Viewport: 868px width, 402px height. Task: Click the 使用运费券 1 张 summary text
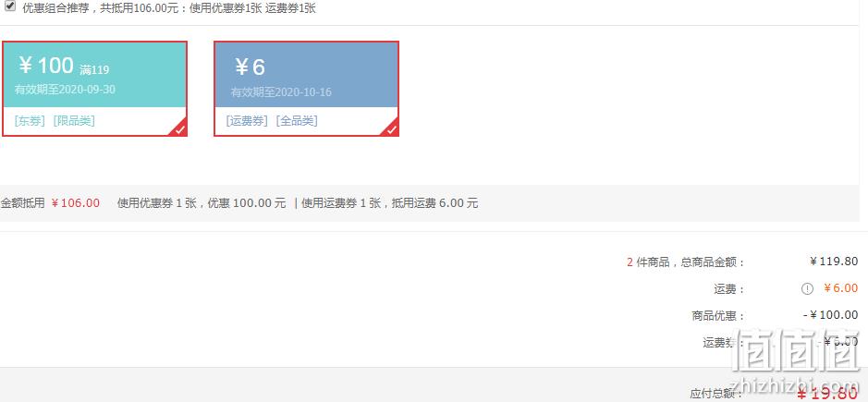pyautogui.click(x=341, y=203)
